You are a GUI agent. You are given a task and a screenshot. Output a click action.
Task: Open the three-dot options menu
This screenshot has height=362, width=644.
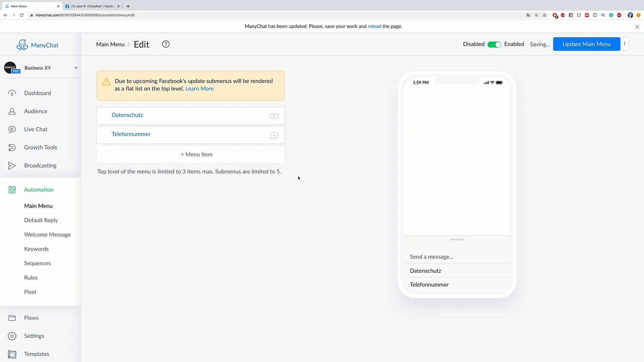click(625, 44)
